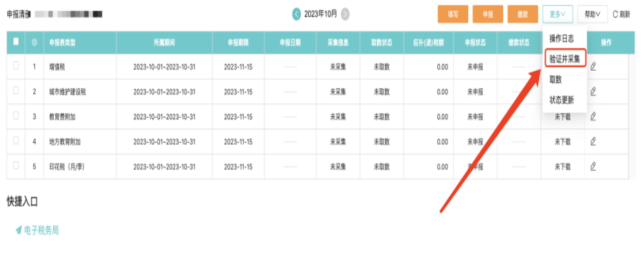The image size is (644, 262).
Task: Collapse the 更多 dropdown
Action: click(557, 14)
